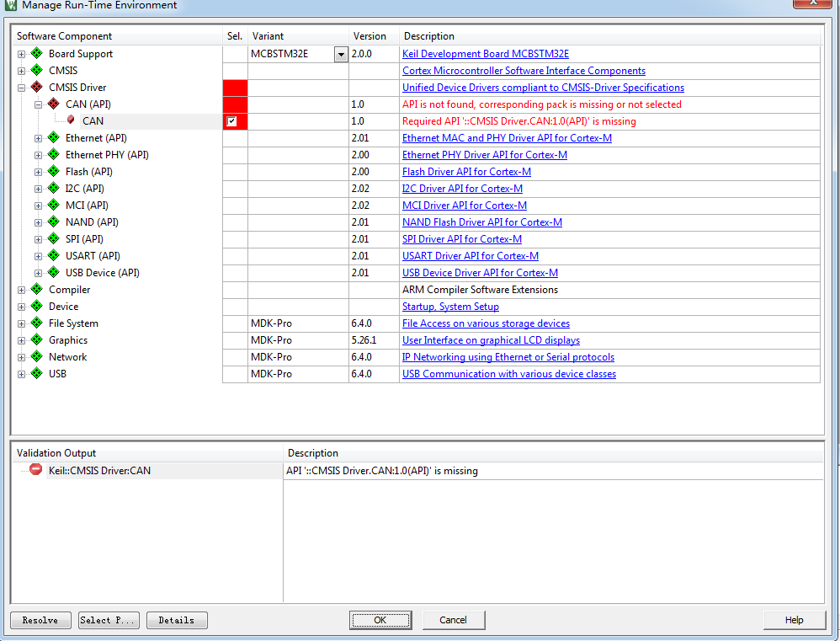Click the green diamond icon beside Board Support
Viewport: 840px width, 641px height.
pos(36,54)
